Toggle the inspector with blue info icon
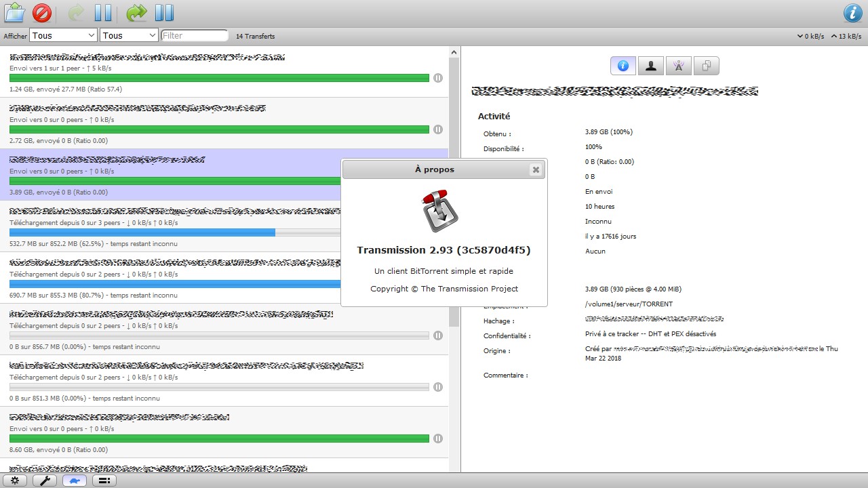Screen dimensions: 868x488 pyautogui.click(x=853, y=12)
